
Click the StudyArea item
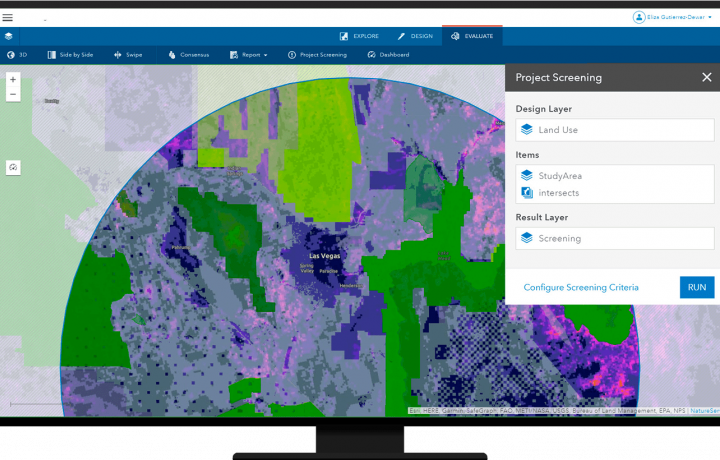(560, 176)
